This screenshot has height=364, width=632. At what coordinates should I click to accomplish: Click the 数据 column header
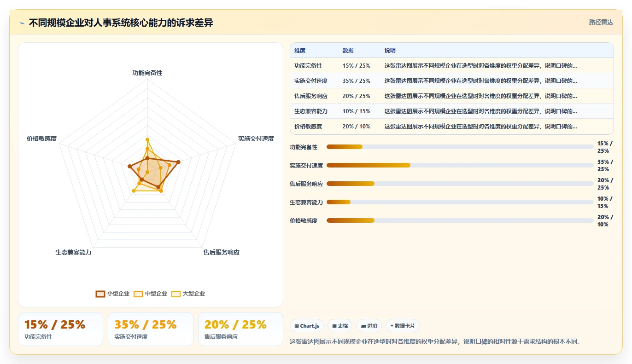[x=348, y=51]
